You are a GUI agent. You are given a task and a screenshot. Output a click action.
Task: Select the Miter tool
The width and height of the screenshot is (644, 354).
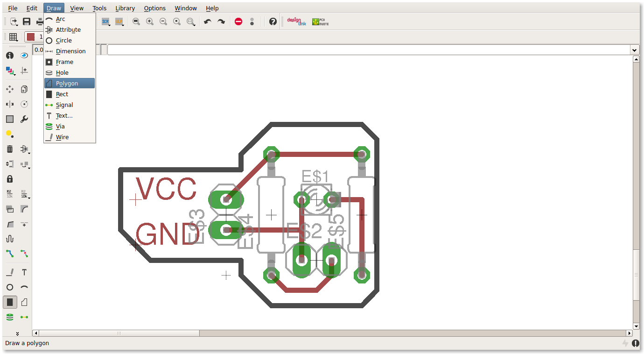[24, 209]
